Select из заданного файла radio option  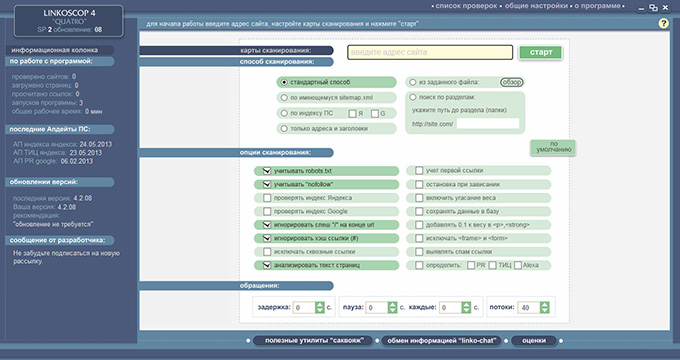(x=412, y=82)
